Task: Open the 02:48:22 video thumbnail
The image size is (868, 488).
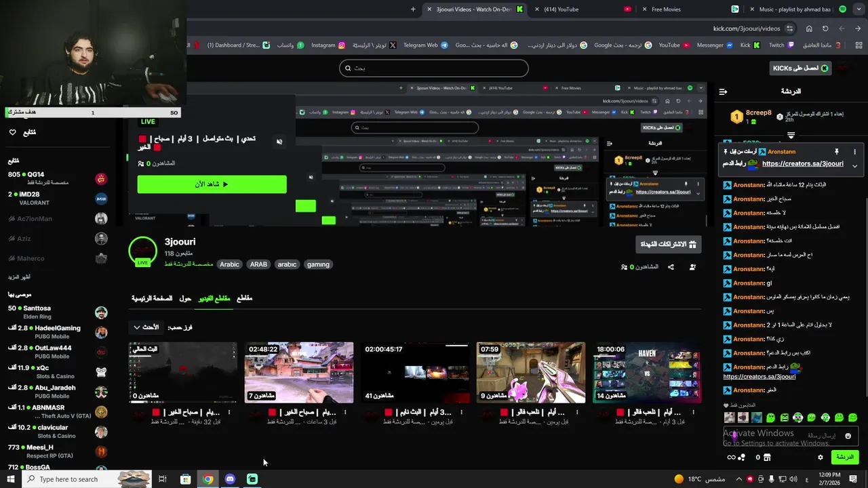Action: click(x=299, y=372)
